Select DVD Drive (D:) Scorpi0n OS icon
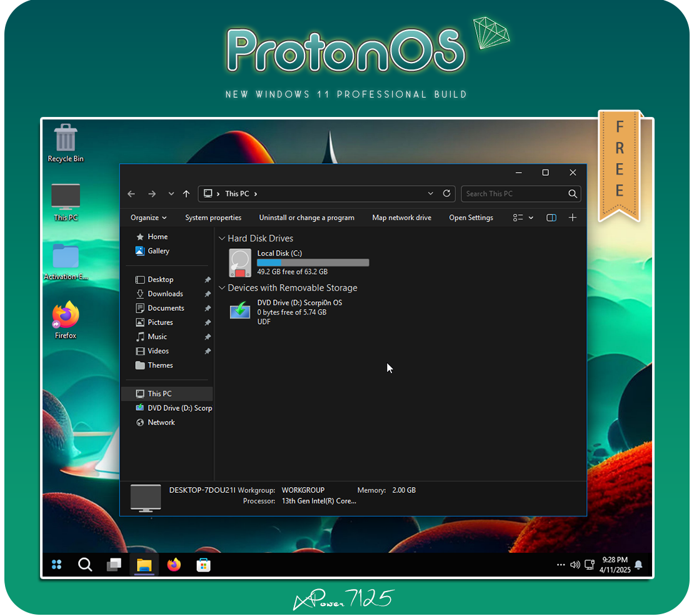Viewport: 694px width, 616px height. 240,310
